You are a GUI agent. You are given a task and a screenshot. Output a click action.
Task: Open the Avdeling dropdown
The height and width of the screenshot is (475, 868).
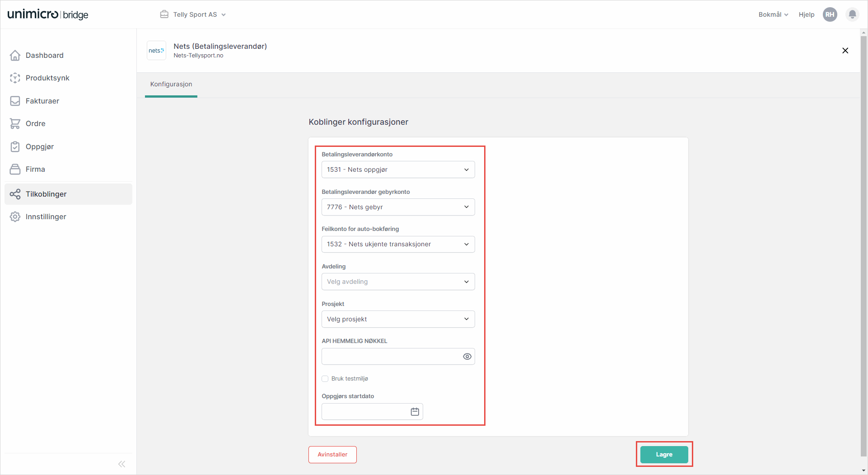click(x=398, y=282)
